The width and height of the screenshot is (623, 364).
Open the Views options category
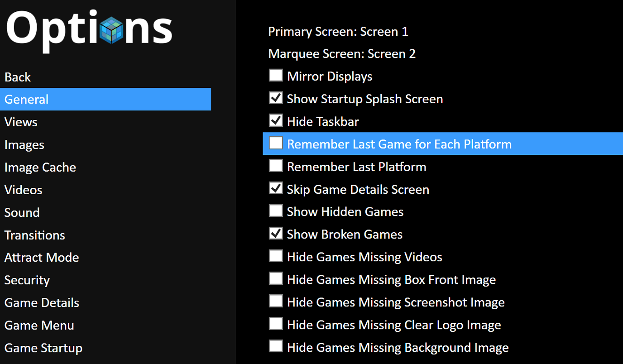coord(21,122)
